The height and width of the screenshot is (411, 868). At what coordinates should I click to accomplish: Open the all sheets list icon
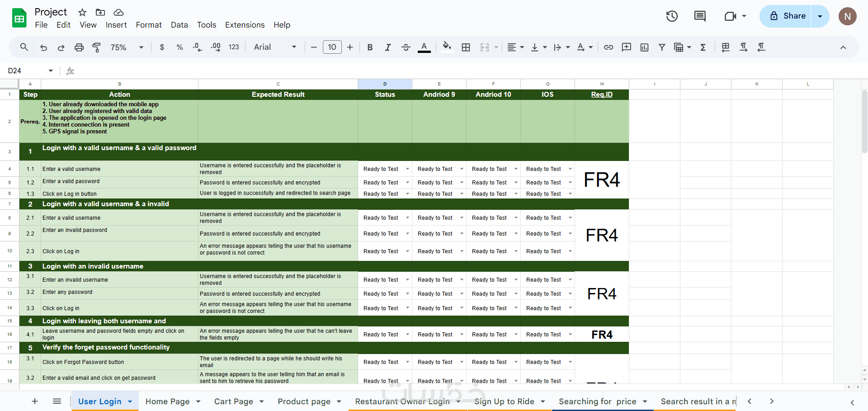point(57,401)
